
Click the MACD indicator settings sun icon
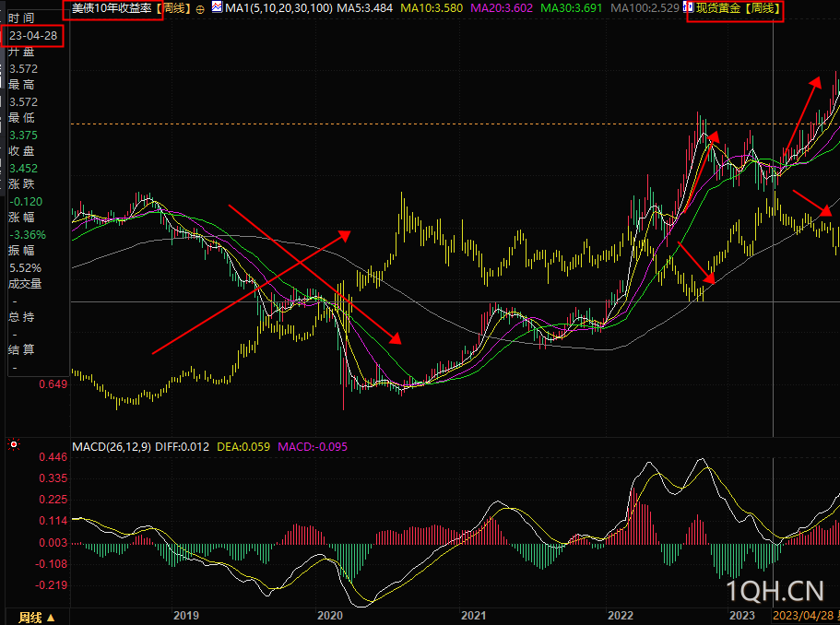14,446
